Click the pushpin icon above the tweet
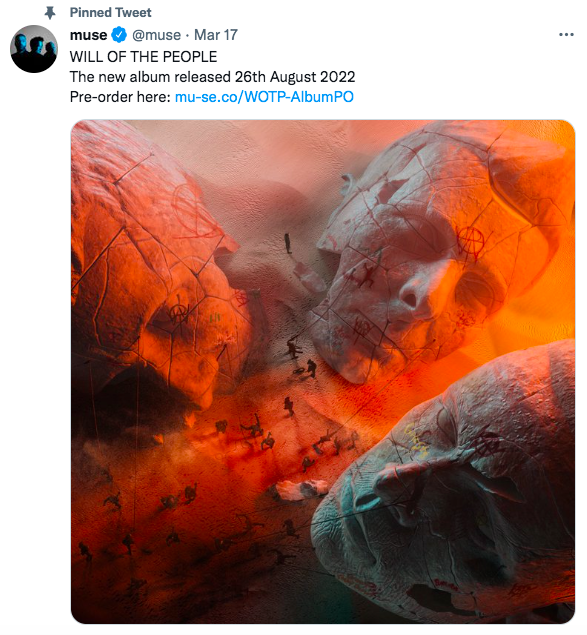The width and height of the screenshot is (587, 635). click(50, 13)
